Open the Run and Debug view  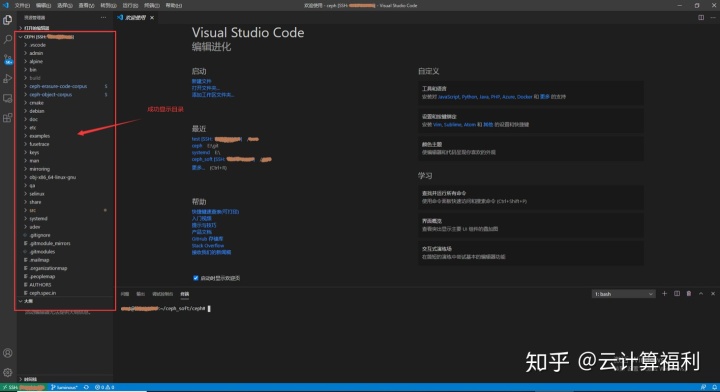[x=8, y=78]
